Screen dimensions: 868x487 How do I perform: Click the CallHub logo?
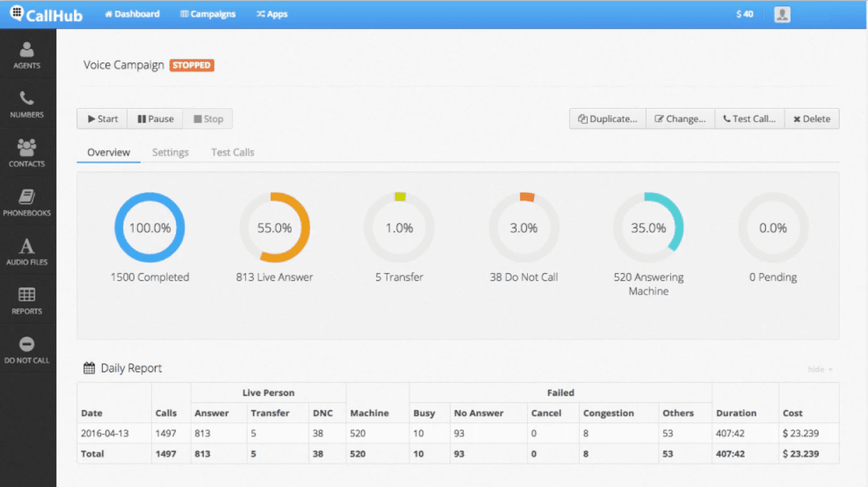(x=46, y=15)
